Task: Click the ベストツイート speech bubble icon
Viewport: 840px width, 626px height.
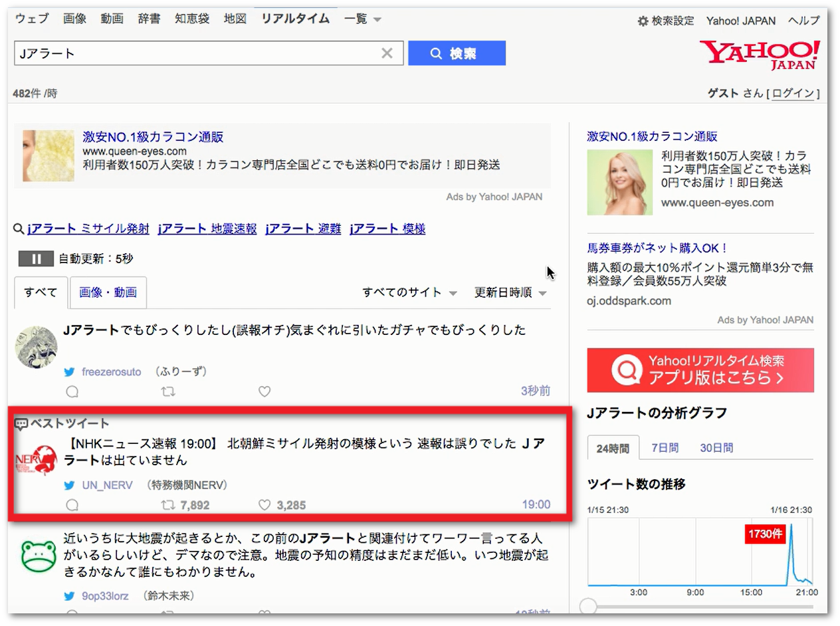Action: 21,424
